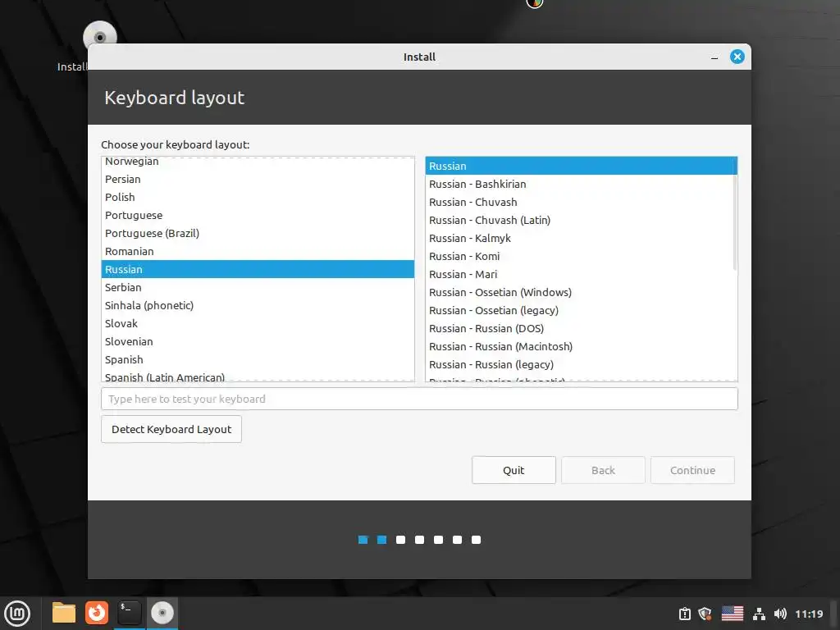This screenshot has height=630, width=840.
Task: Choose Russian - Bashkirian variant
Action: [582, 185]
